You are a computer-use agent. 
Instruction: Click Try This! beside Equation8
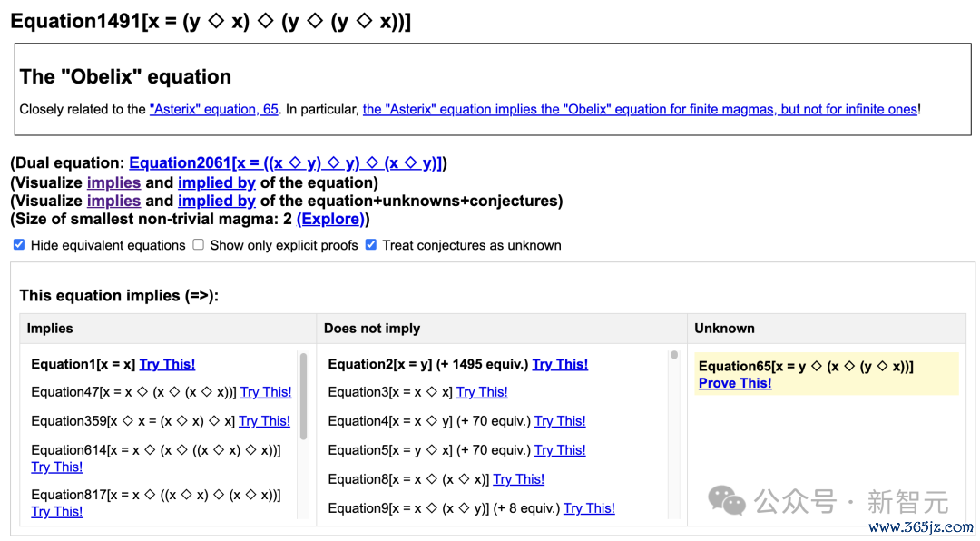point(519,479)
